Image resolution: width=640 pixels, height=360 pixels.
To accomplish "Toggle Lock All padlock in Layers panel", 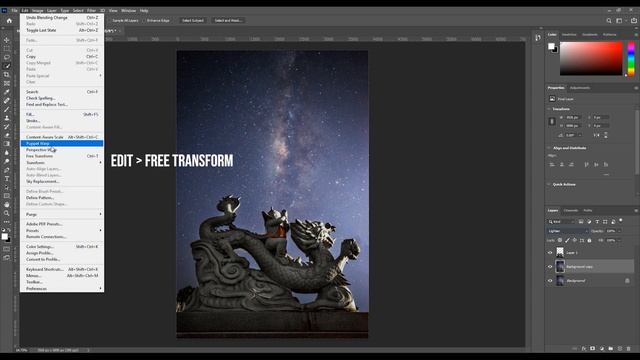I will click(589, 240).
